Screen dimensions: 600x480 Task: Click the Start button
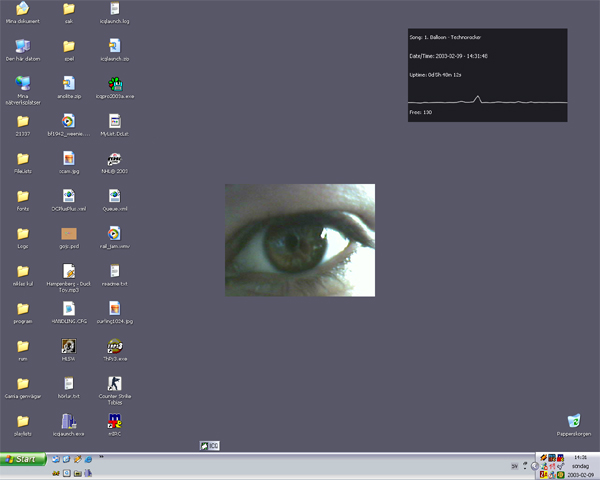(x=23, y=459)
